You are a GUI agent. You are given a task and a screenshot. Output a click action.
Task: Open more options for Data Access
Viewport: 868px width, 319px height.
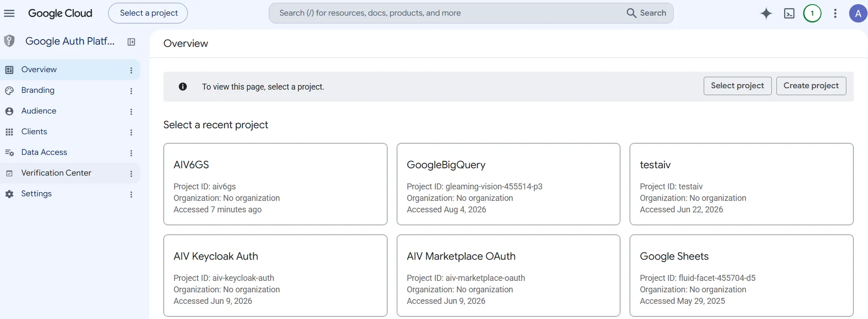tap(131, 153)
